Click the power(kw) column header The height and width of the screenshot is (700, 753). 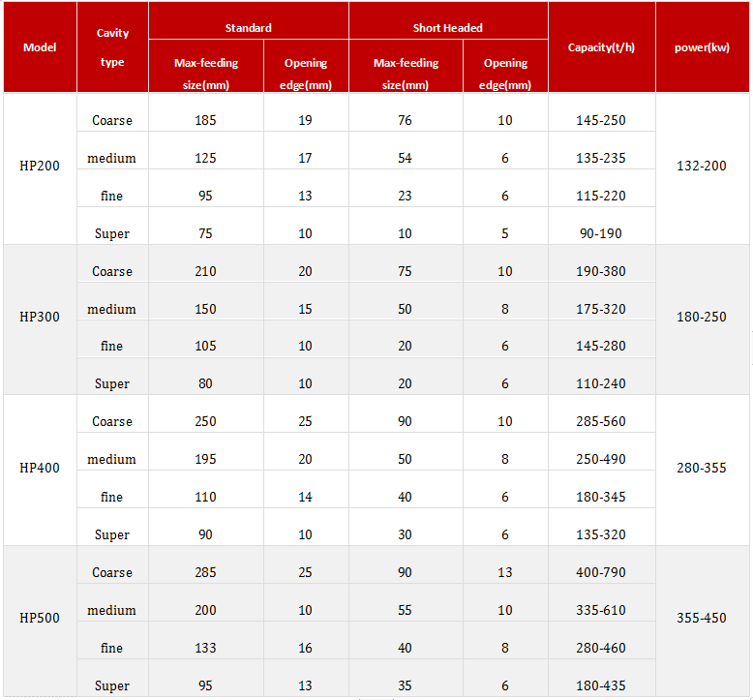coord(703,47)
